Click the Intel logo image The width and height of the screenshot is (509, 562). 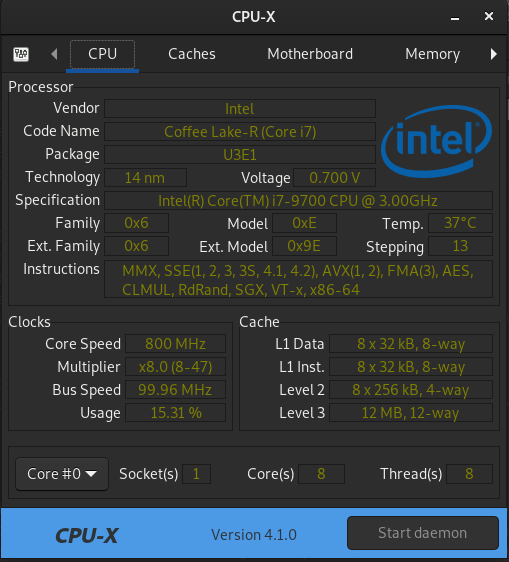[436, 141]
